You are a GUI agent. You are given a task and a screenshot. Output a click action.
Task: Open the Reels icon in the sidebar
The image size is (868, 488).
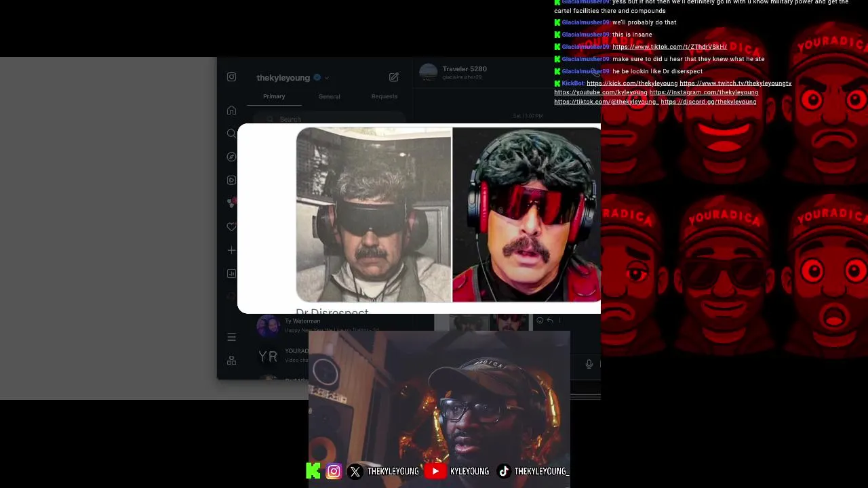[x=231, y=180]
